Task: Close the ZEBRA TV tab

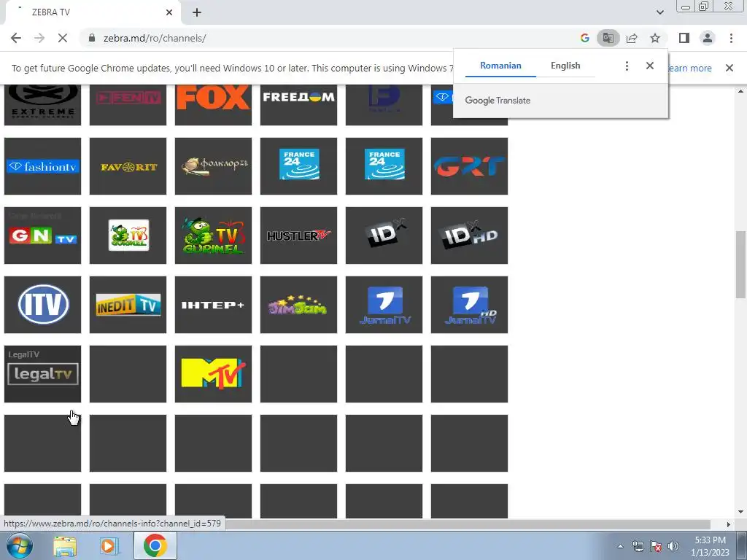Action: 169,12
